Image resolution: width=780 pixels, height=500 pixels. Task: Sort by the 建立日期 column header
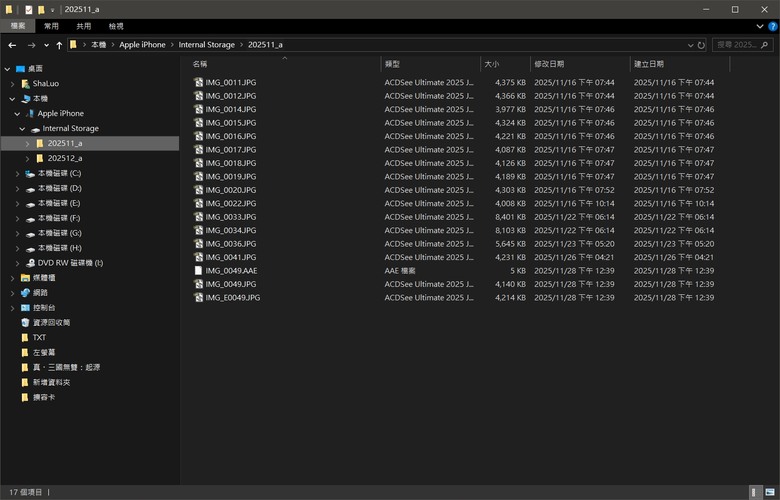(680, 64)
